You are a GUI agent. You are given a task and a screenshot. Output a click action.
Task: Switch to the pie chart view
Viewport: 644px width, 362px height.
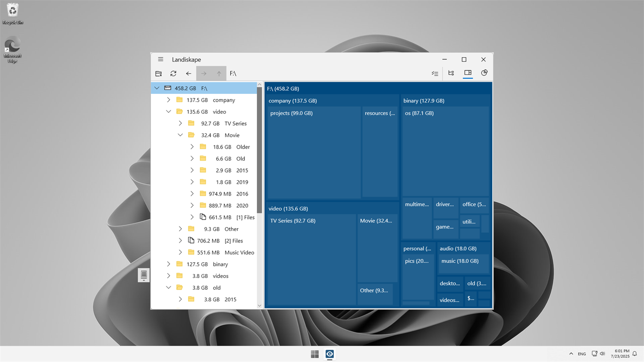[x=484, y=73]
